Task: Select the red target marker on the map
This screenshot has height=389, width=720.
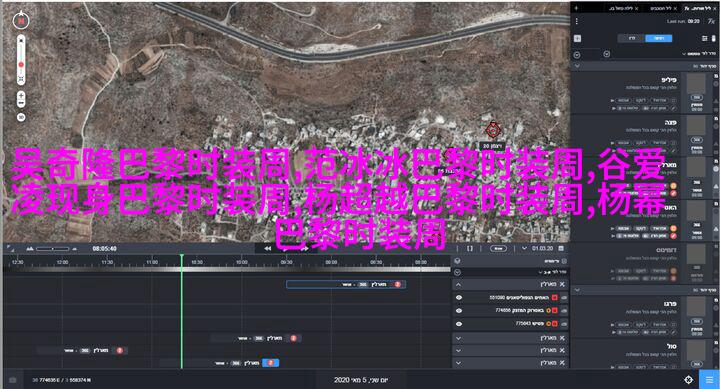Action: click(x=493, y=130)
